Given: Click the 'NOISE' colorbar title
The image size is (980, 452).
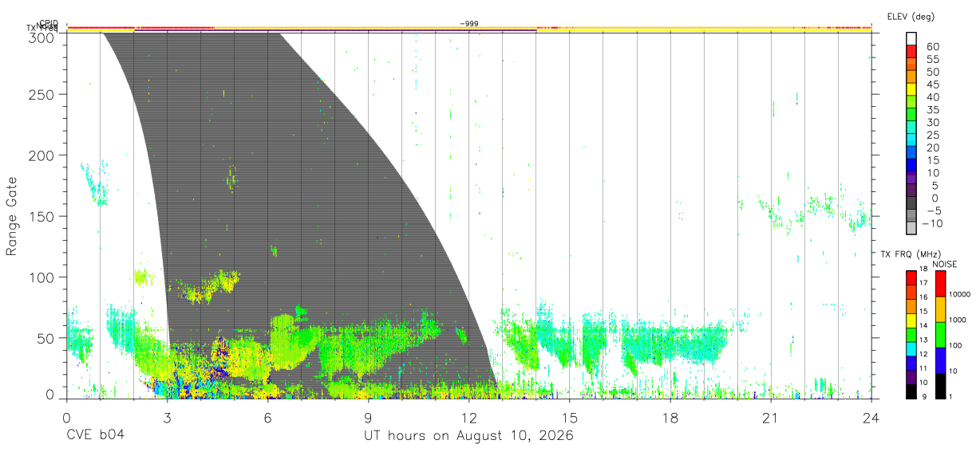Looking at the screenshot, I should [x=945, y=264].
